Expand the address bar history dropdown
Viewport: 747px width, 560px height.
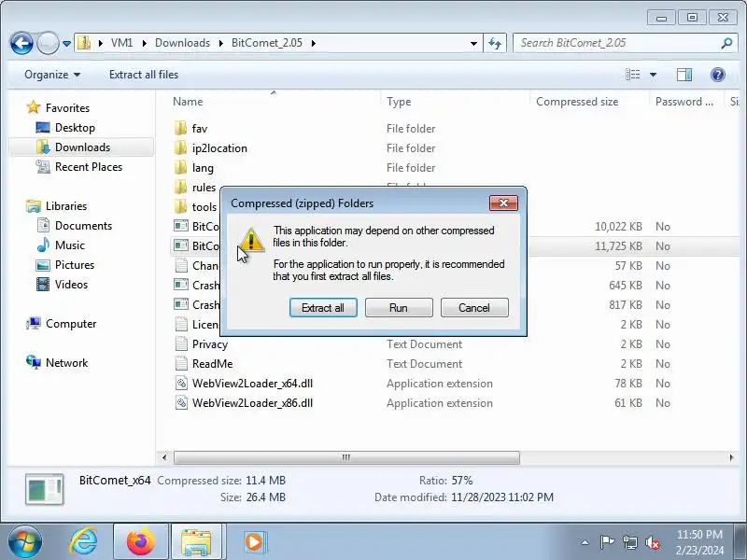click(473, 43)
